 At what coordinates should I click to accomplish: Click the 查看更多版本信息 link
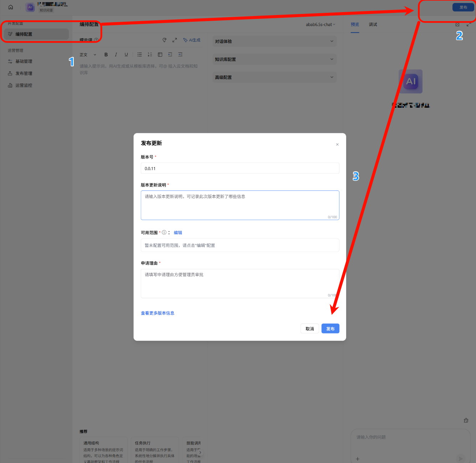158,313
